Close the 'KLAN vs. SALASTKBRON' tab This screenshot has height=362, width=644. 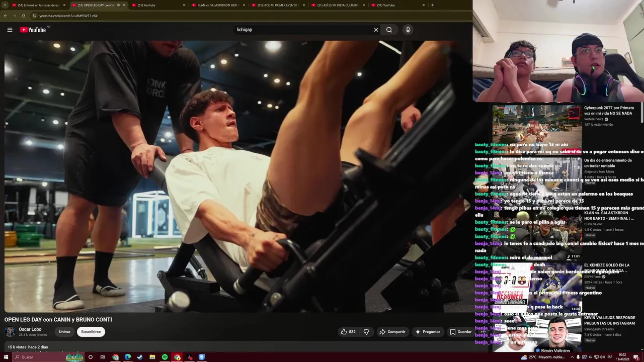click(244, 5)
